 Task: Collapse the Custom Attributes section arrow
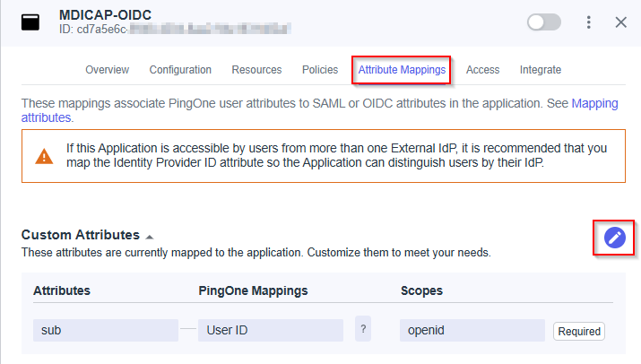150,236
